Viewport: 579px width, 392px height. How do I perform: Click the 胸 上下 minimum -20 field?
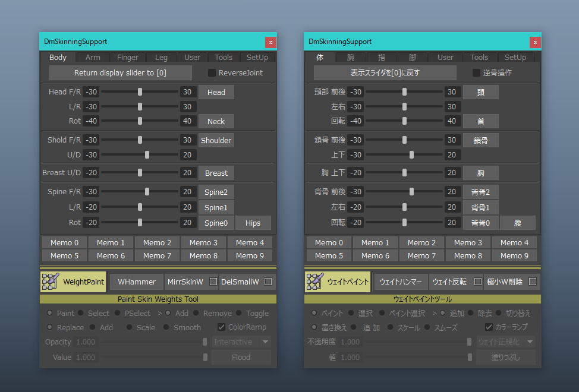[x=355, y=173]
